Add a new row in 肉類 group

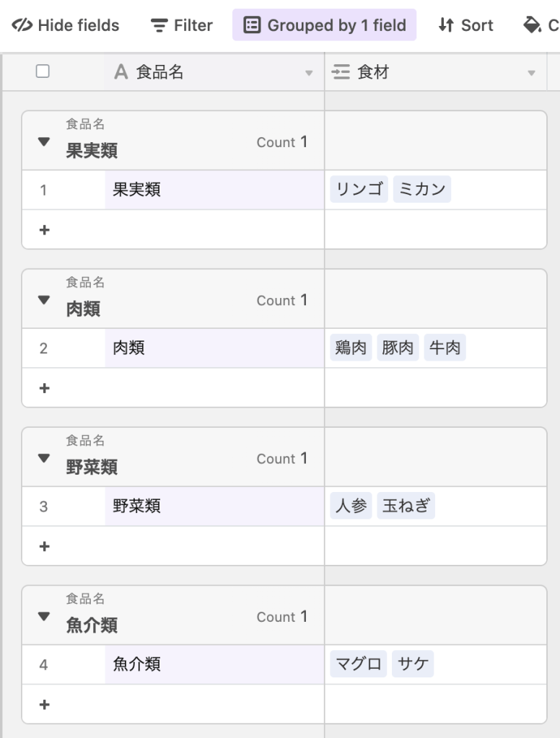(x=44, y=388)
